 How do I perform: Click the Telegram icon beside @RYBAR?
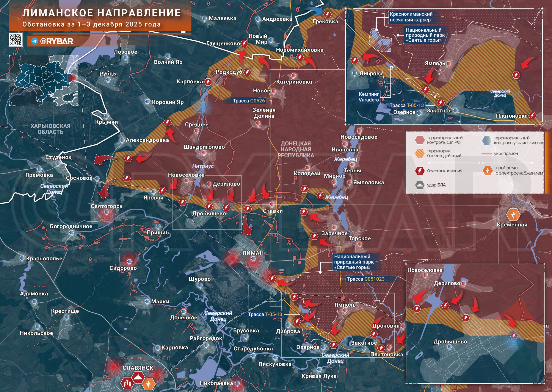[35, 41]
